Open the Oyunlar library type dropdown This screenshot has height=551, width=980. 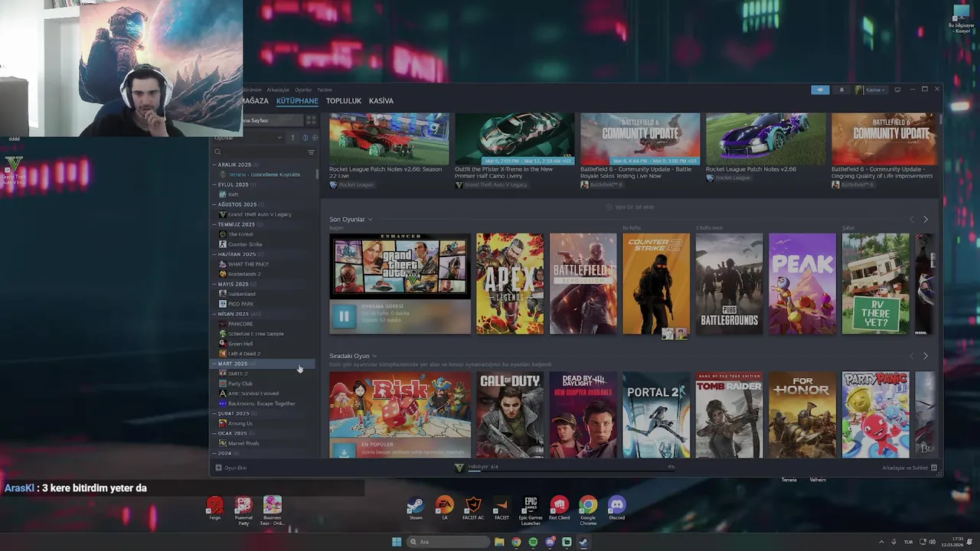click(x=247, y=138)
